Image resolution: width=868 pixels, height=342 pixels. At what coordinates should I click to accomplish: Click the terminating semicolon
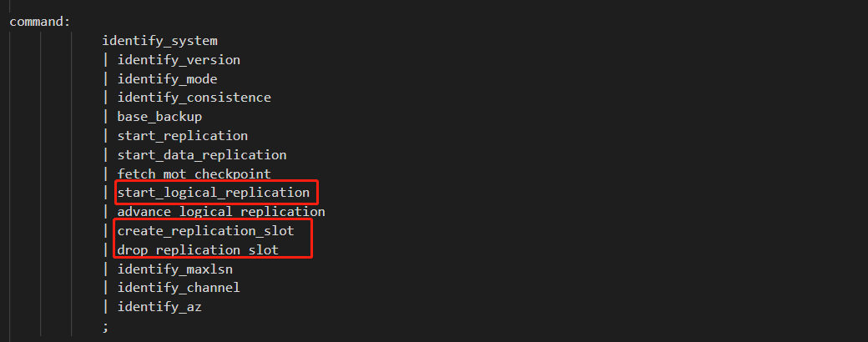click(x=105, y=326)
